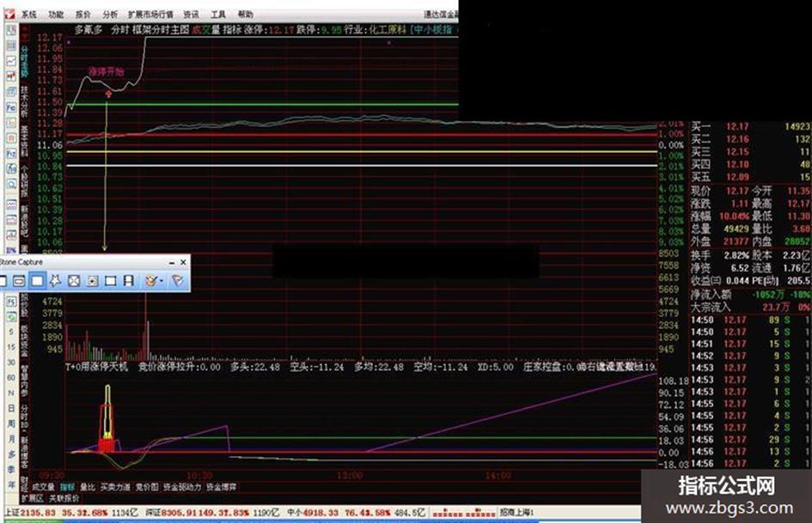
Task: Click the 扩展区 button
Action: 32,499
